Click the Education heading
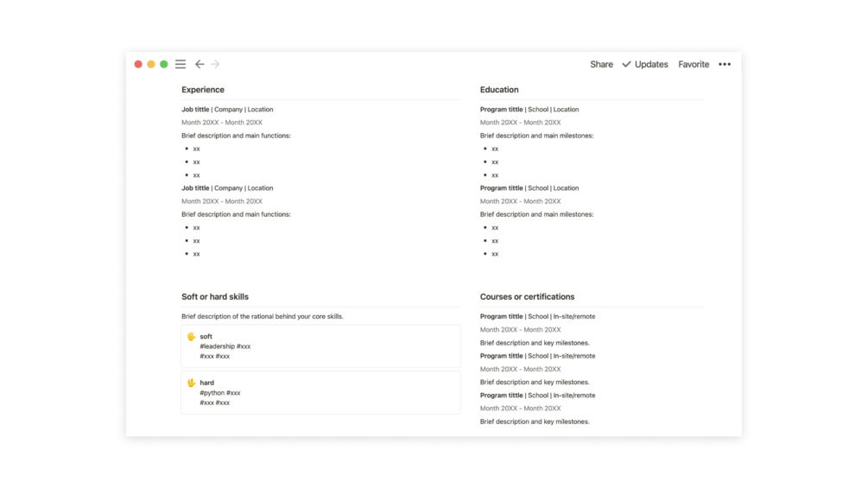868x488 pixels. pos(499,90)
